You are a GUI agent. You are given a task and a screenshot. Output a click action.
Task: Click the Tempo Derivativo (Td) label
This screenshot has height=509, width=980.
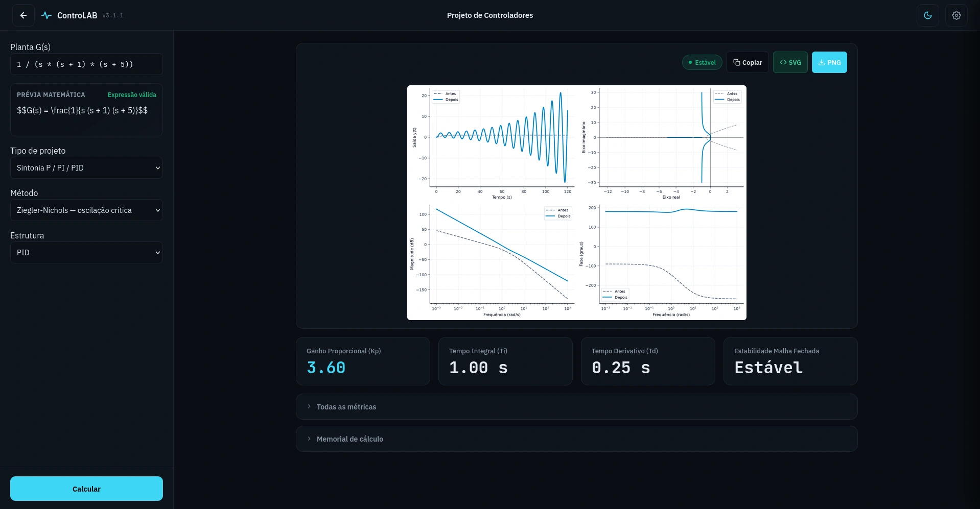pos(625,351)
